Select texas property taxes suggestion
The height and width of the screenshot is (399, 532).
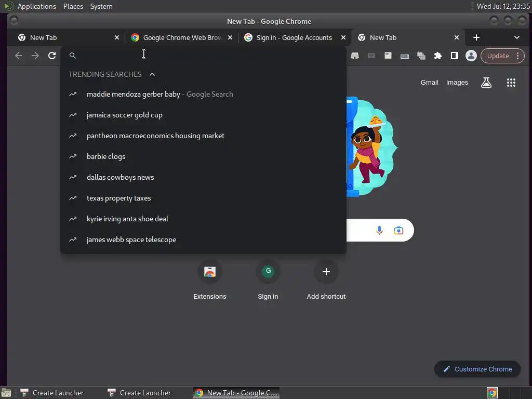(x=203, y=198)
